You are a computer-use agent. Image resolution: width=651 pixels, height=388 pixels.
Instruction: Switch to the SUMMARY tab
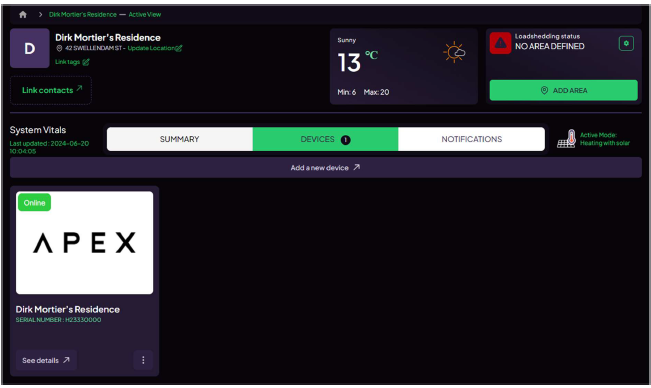[x=179, y=139]
